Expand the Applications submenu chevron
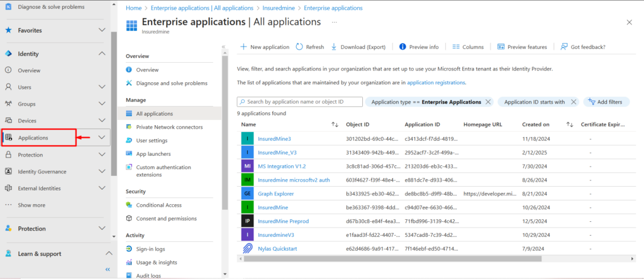 tap(103, 138)
